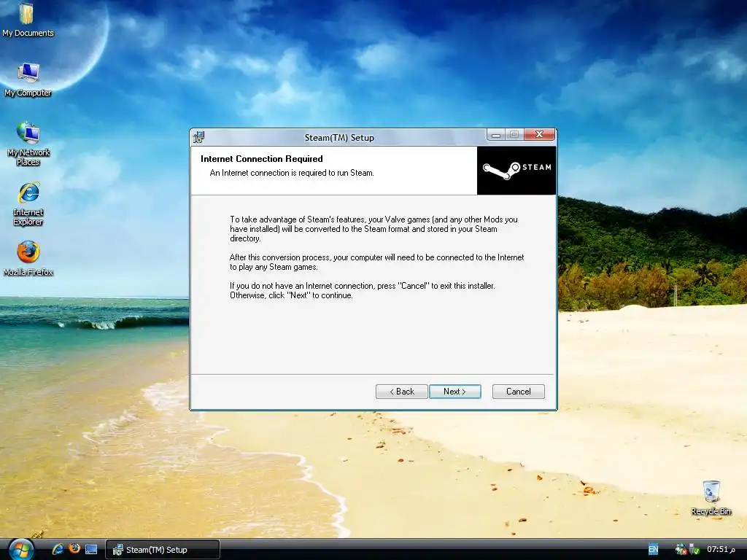747x560 pixels.
Task: Click the Steam Setup title bar icon
Action: (x=198, y=137)
